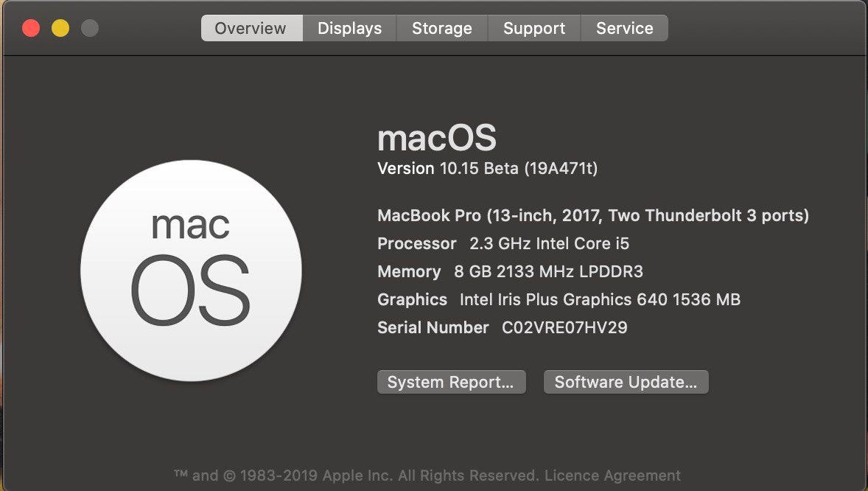Image resolution: width=868 pixels, height=491 pixels.
Task: Click the MacBook Pro model name line
Action: (x=592, y=216)
